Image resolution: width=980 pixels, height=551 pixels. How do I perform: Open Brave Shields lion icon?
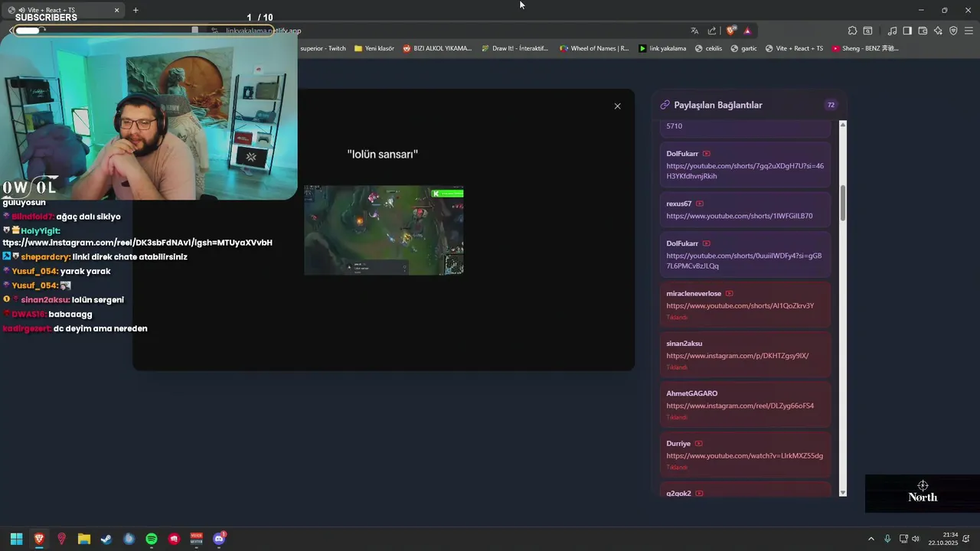(x=731, y=31)
